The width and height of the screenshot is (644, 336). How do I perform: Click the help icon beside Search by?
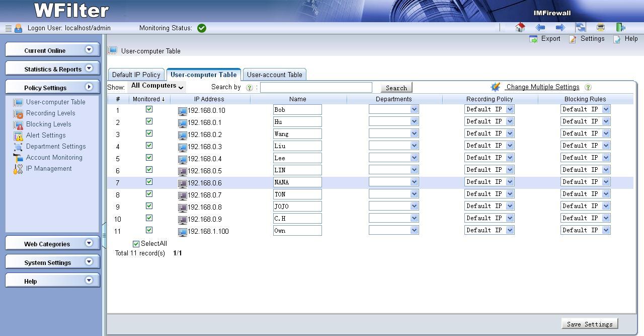click(249, 88)
